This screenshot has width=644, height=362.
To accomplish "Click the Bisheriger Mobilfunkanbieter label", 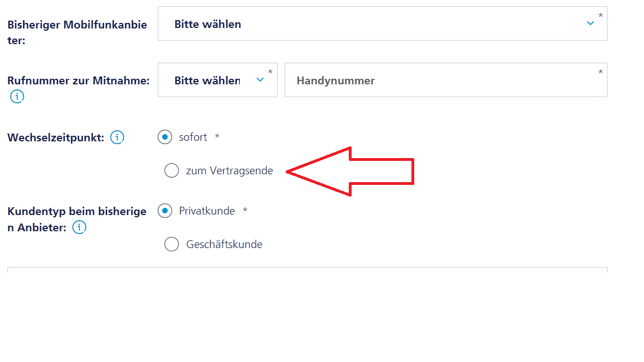I will [x=77, y=32].
